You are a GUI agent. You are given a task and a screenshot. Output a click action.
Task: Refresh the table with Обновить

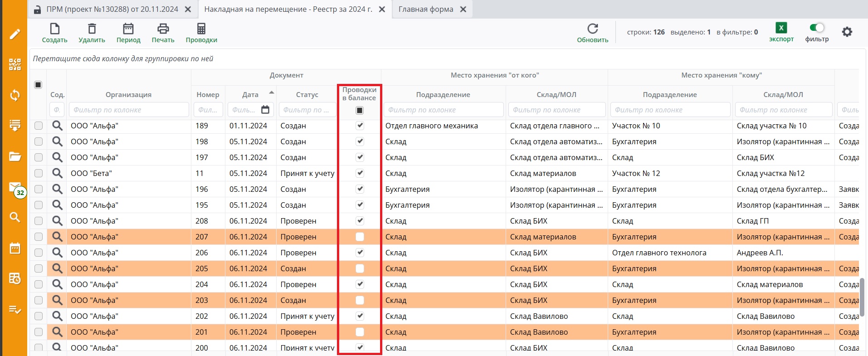click(592, 29)
